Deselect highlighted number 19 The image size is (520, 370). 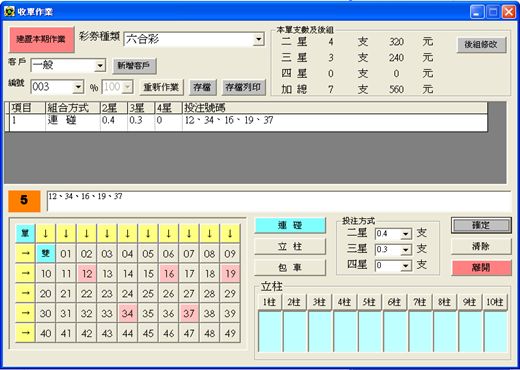[x=230, y=273]
